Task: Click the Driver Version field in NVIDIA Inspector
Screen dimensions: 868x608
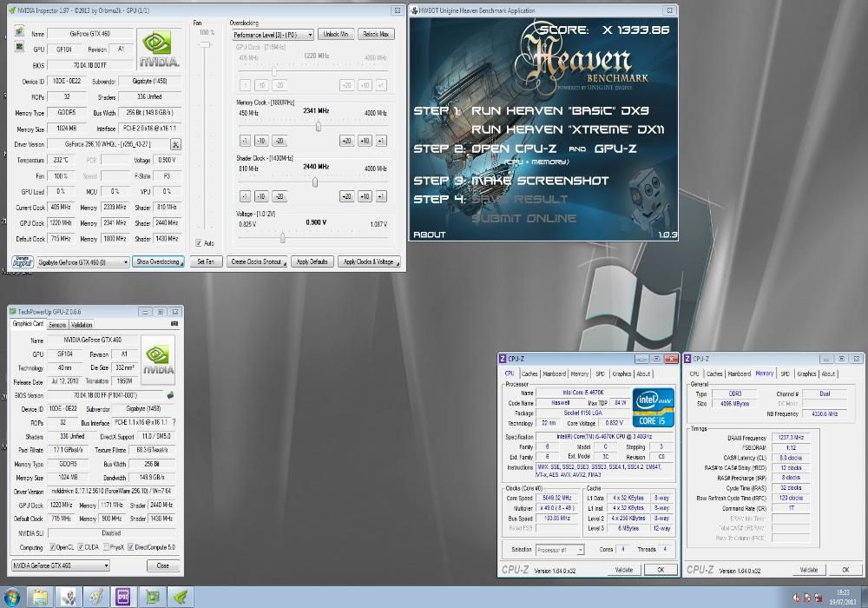Action: pos(108,144)
